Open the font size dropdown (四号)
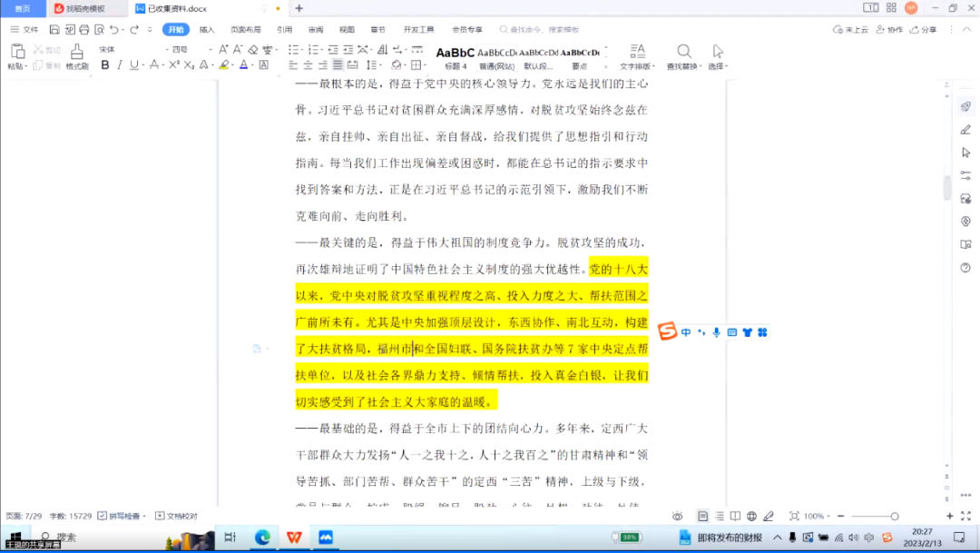The width and height of the screenshot is (980, 553). coord(186,49)
